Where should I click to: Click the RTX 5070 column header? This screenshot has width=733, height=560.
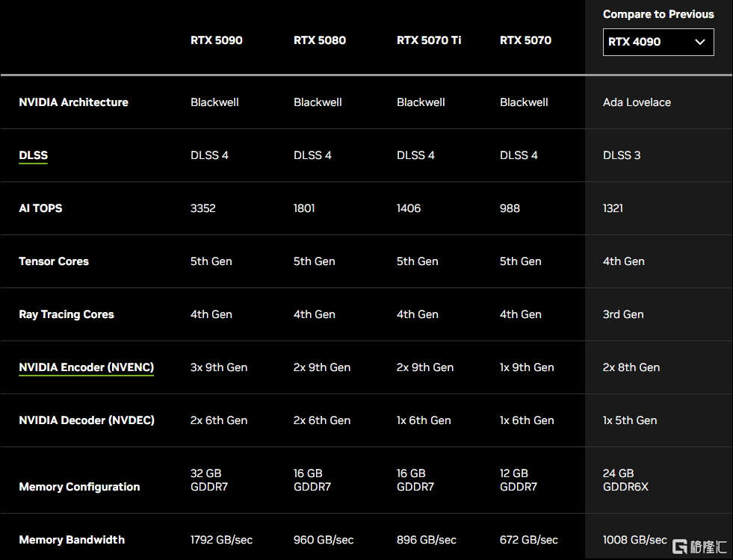point(525,40)
